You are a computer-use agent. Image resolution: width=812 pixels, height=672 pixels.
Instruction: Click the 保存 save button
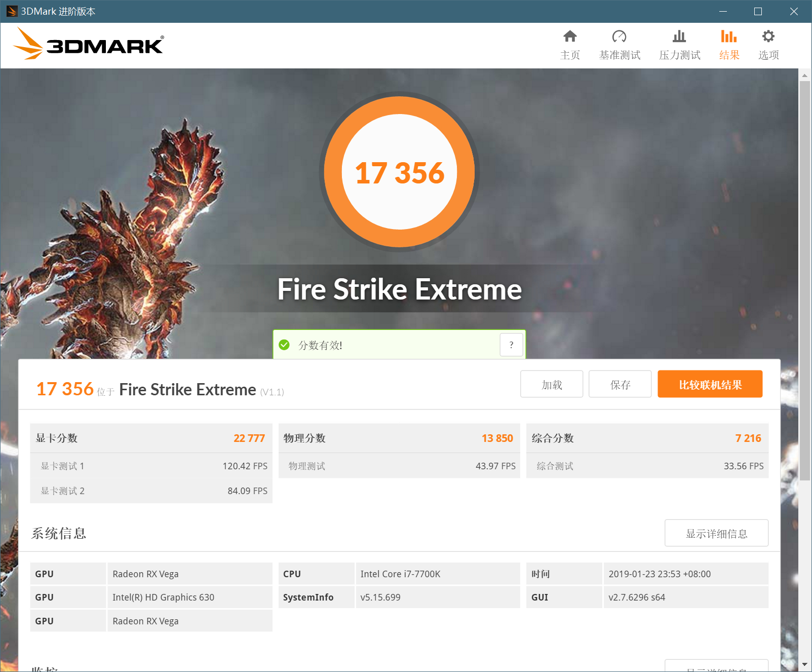tap(620, 384)
